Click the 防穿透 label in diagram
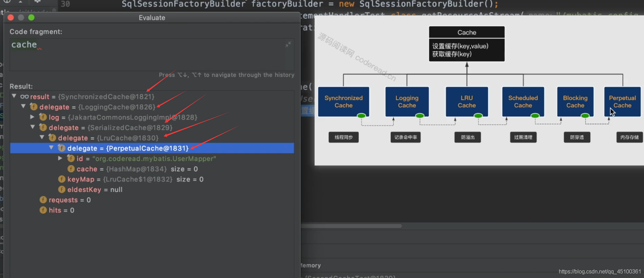The height and width of the screenshot is (278, 644). pyautogui.click(x=577, y=137)
